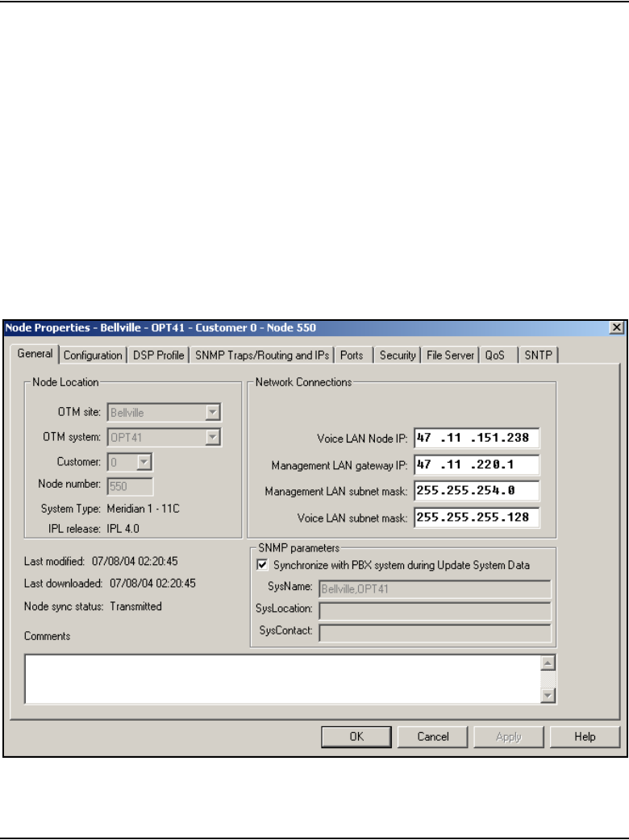Click the Apply button
This screenshot has width=629, height=840.
tap(509, 737)
